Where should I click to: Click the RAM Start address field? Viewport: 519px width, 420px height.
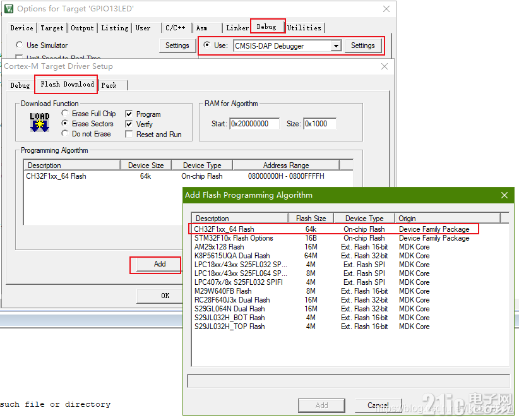254,124
